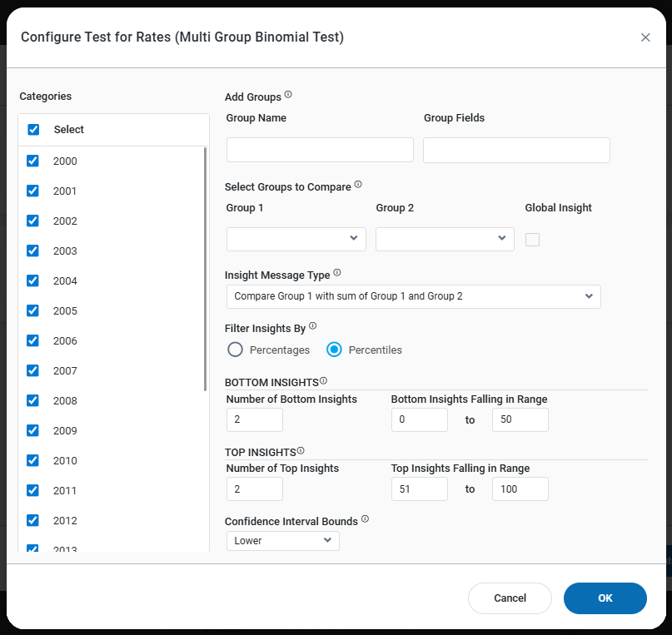
Task: Click the Cancel button
Action: pyautogui.click(x=510, y=598)
